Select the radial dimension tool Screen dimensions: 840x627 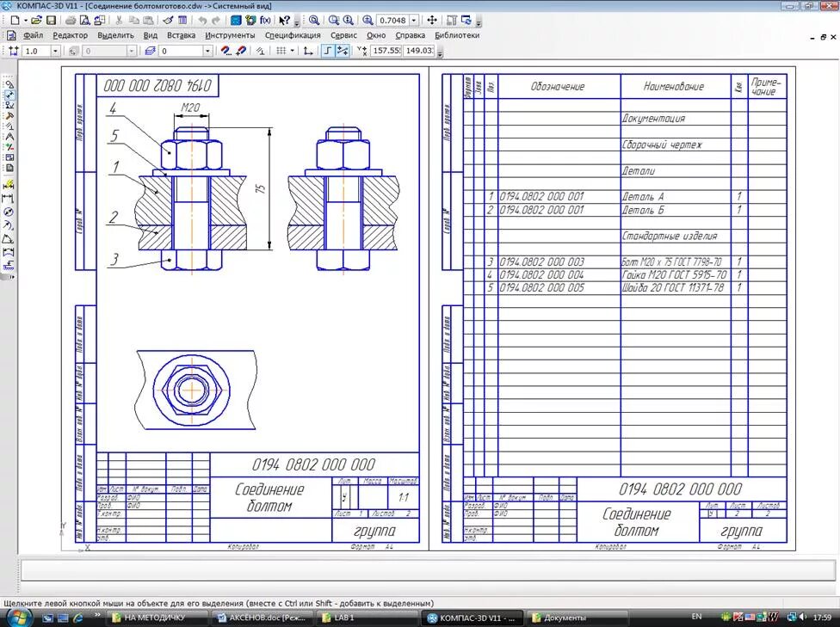8,225
